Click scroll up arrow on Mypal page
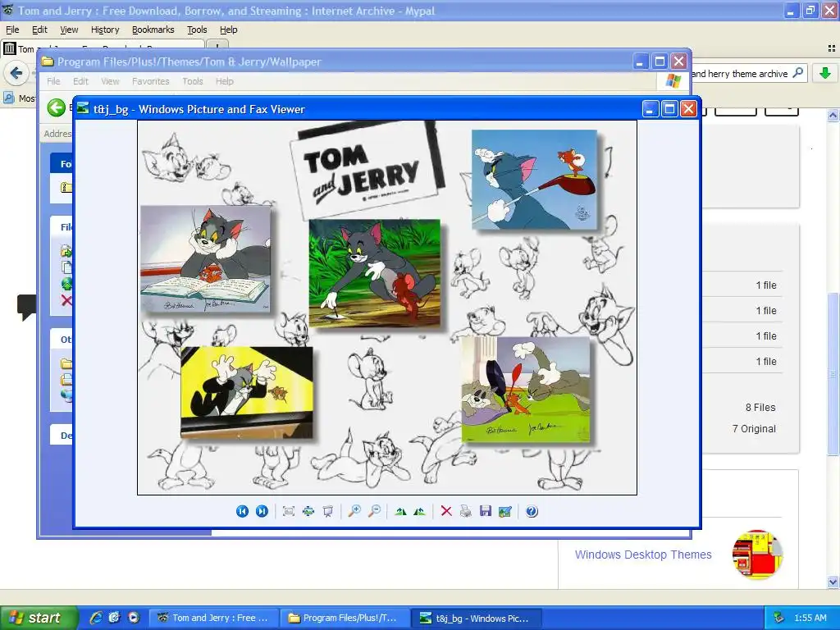 pyautogui.click(x=833, y=115)
